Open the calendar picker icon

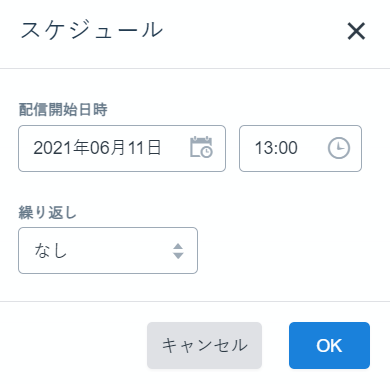pyautogui.click(x=201, y=147)
